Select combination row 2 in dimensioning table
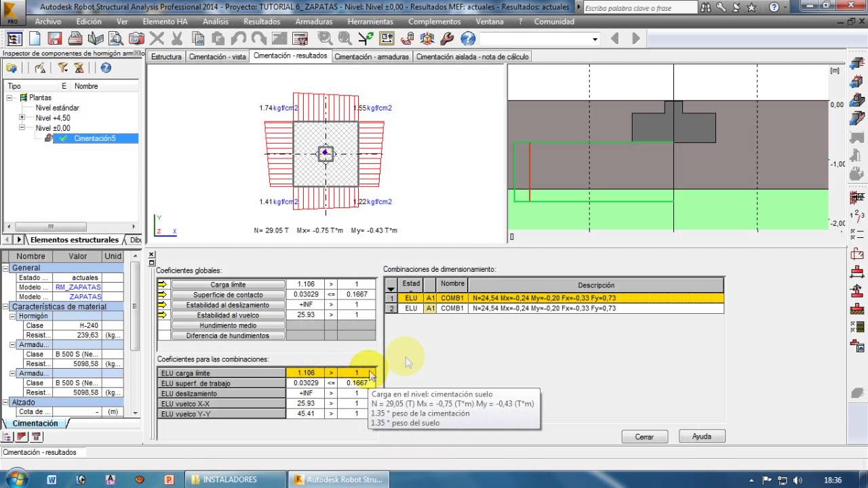868x488 pixels. coord(554,308)
